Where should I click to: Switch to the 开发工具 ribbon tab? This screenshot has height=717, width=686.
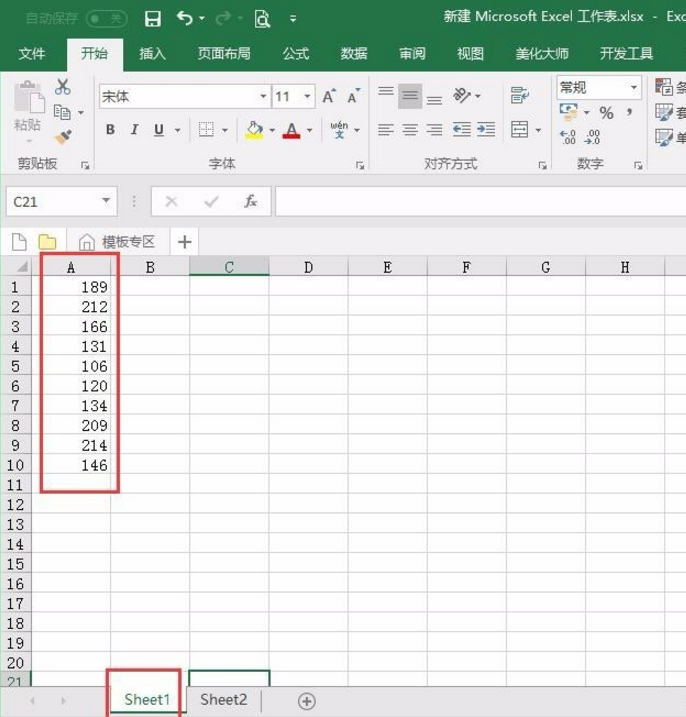pyautogui.click(x=626, y=54)
